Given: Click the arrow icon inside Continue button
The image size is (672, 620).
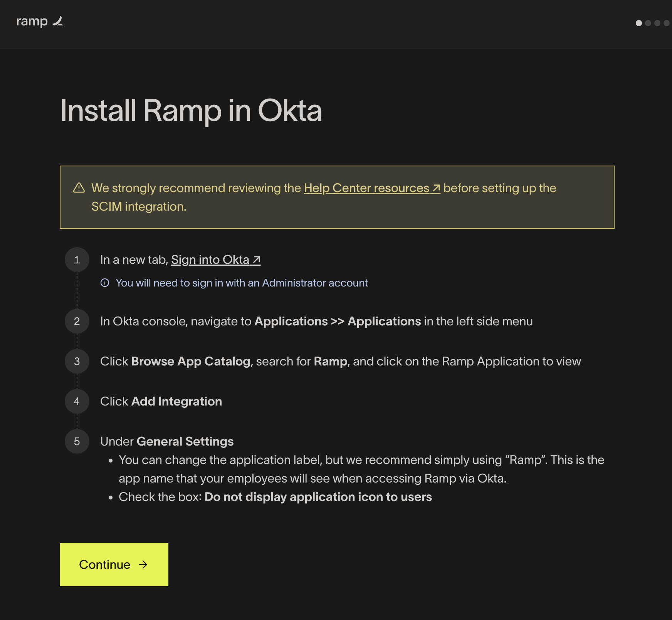Looking at the screenshot, I should 143,565.
